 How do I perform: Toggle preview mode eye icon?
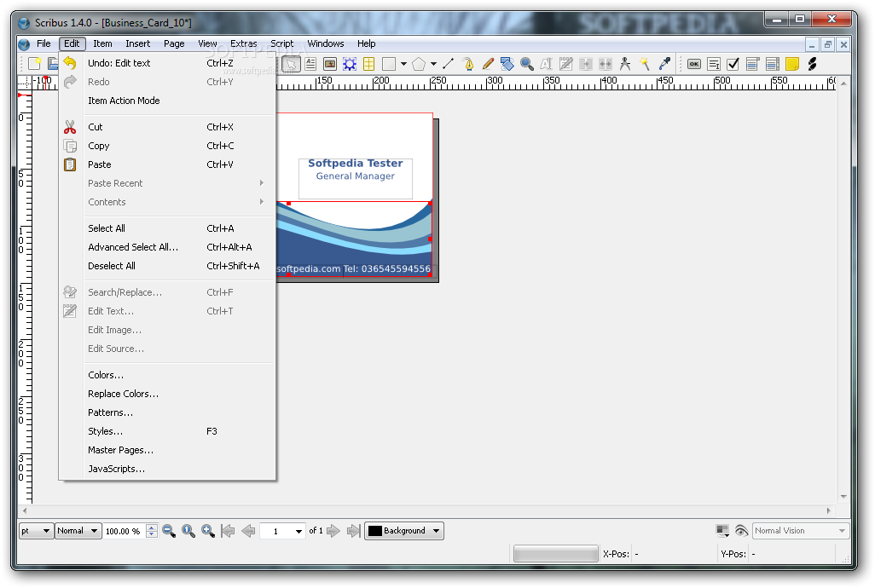click(741, 531)
